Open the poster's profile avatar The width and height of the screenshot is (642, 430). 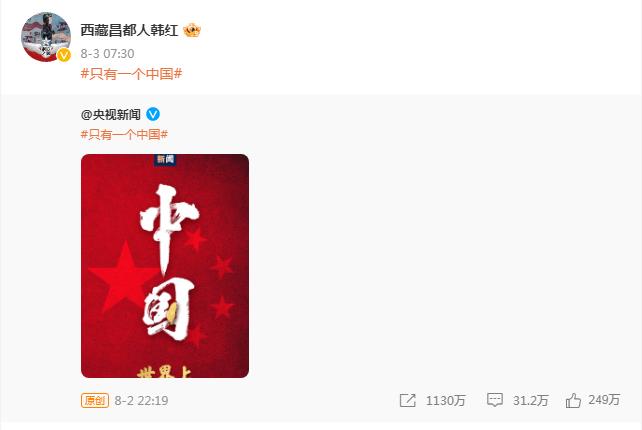[46, 37]
